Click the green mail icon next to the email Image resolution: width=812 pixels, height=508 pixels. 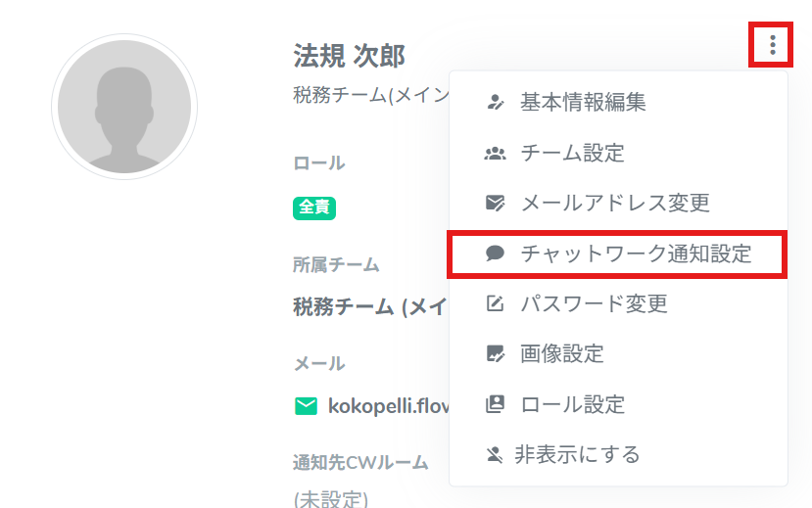click(307, 405)
